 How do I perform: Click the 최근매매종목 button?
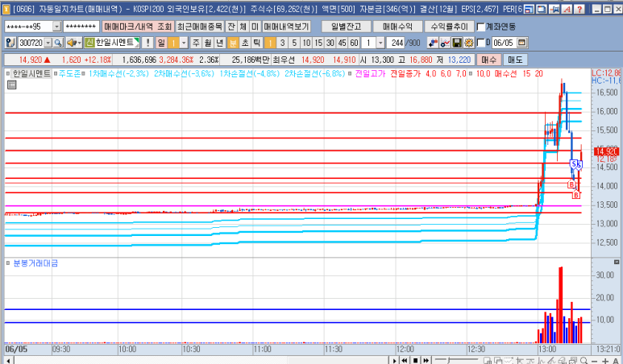[x=200, y=27]
